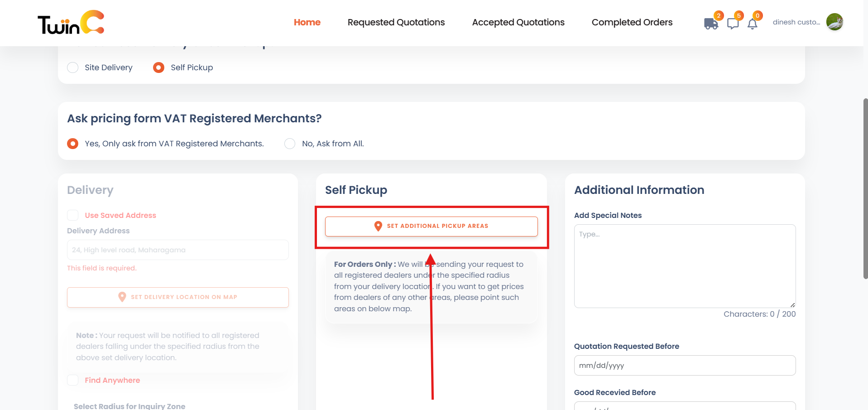This screenshot has height=410, width=868.
Task: Click the pin icon in Set Delivery Location
Action: [122, 297]
